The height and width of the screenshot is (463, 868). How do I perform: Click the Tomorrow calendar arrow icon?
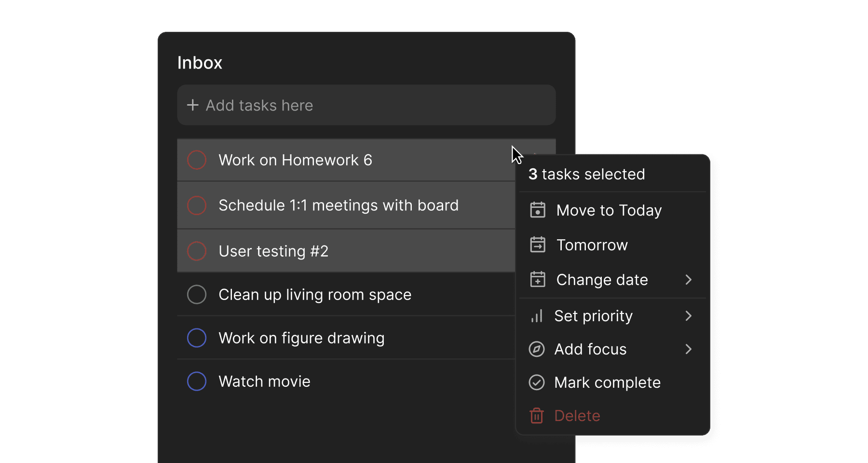point(537,245)
